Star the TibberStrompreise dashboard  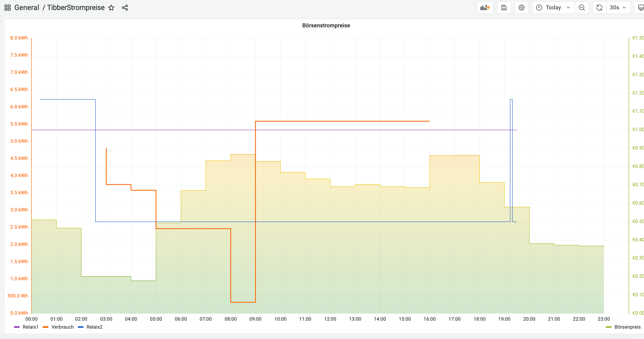click(111, 8)
